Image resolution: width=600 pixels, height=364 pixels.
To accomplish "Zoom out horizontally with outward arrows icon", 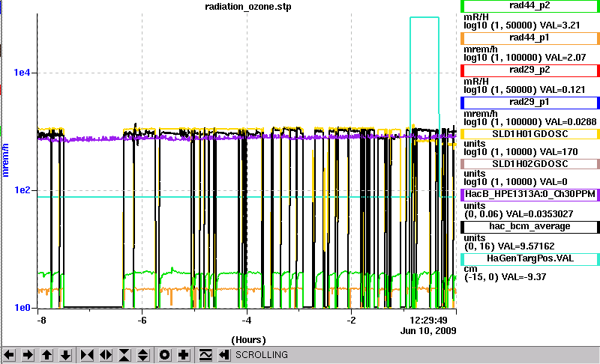I will tap(106, 355).
